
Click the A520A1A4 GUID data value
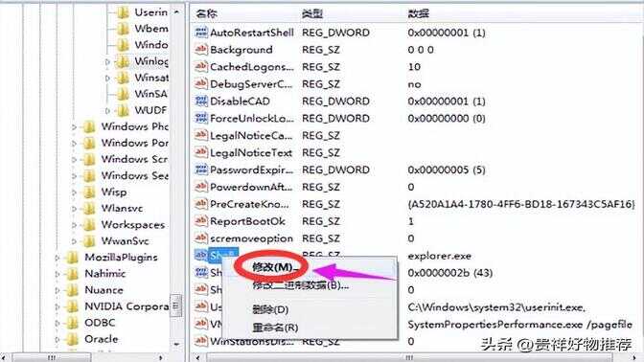[521, 204]
